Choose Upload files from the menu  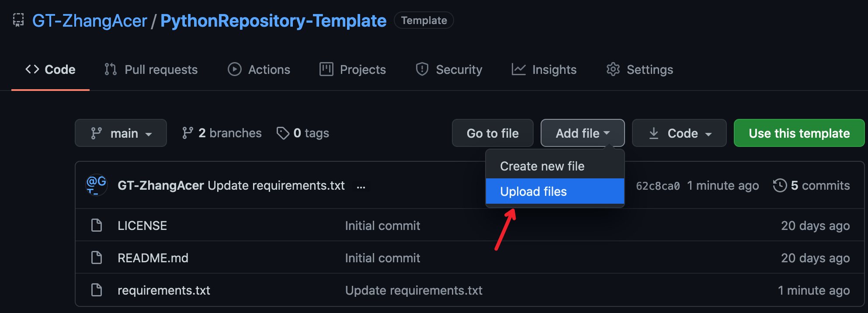[555, 191]
